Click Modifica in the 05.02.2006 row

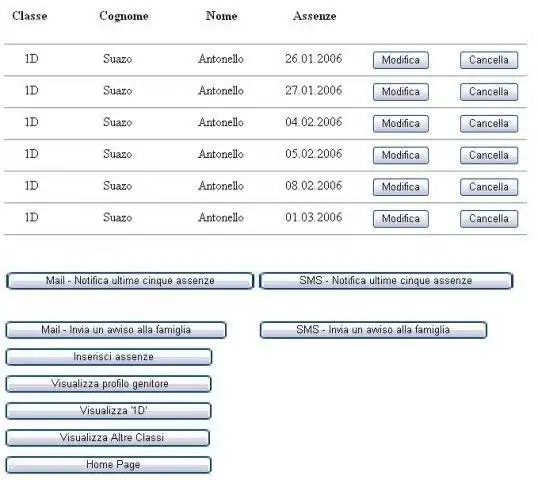401,155
